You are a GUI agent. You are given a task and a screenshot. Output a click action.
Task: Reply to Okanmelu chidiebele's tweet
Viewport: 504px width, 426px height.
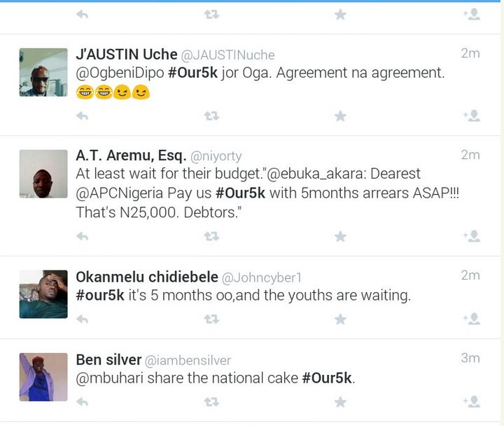(x=83, y=319)
